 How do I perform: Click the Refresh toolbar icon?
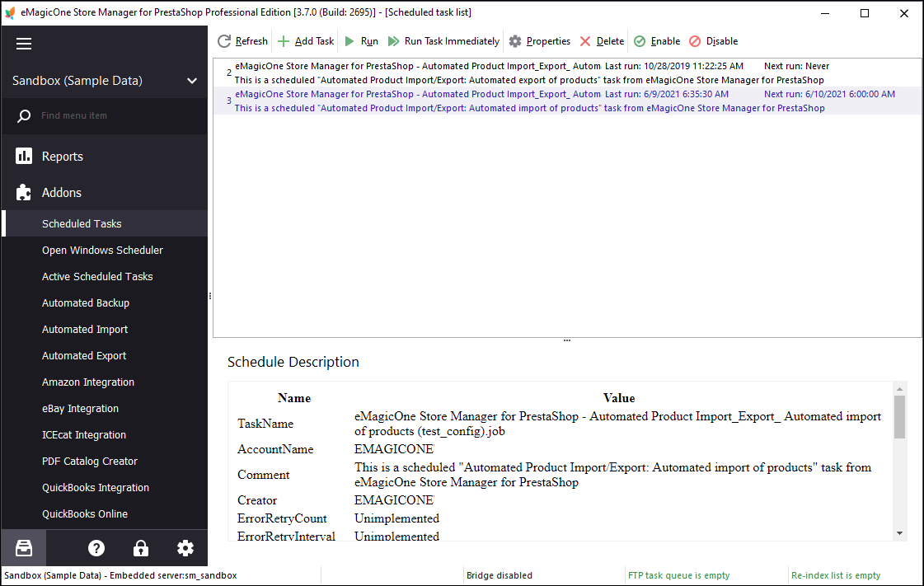[x=224, y=41]
